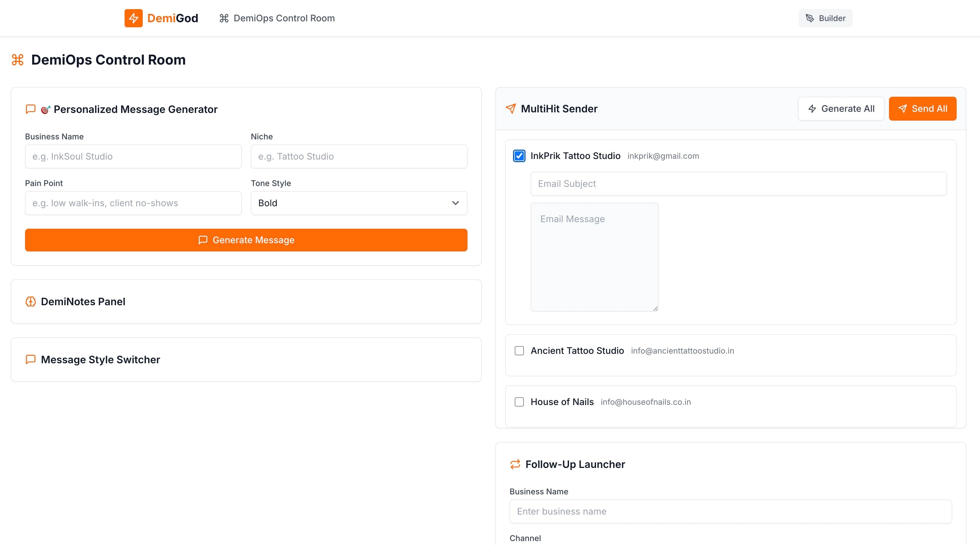The height and width of the screenshot is (545, 980).
Task: Click the Tone Style label
Action: (x=270, y=183)
